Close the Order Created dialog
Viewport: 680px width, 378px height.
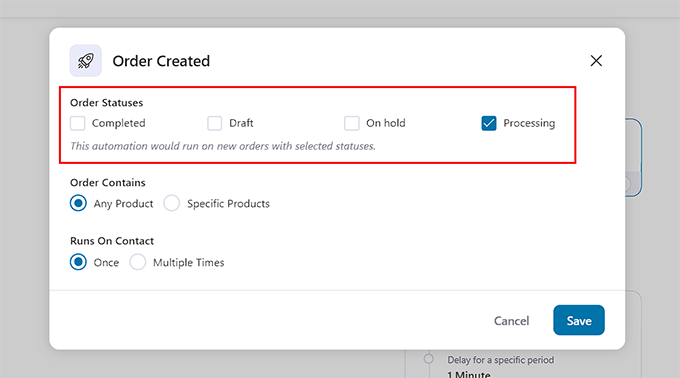(x=596, y=61)
